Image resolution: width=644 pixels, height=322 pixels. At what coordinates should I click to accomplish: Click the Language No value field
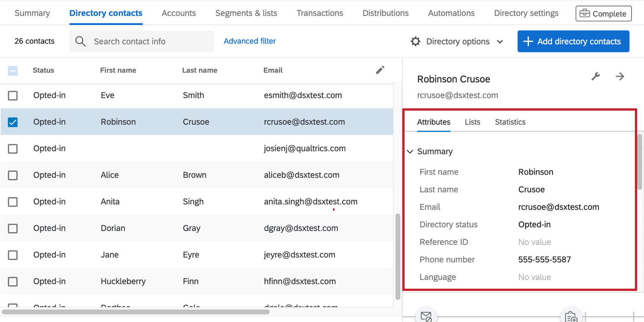coord(535,277)
